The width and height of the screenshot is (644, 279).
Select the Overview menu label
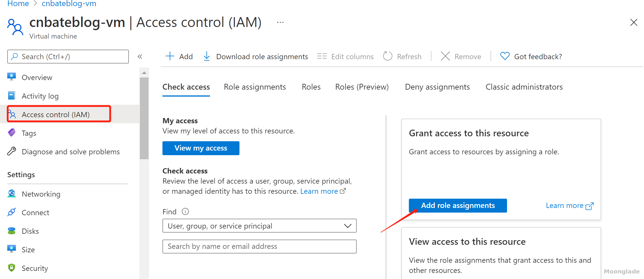click(x=37, y=77)
